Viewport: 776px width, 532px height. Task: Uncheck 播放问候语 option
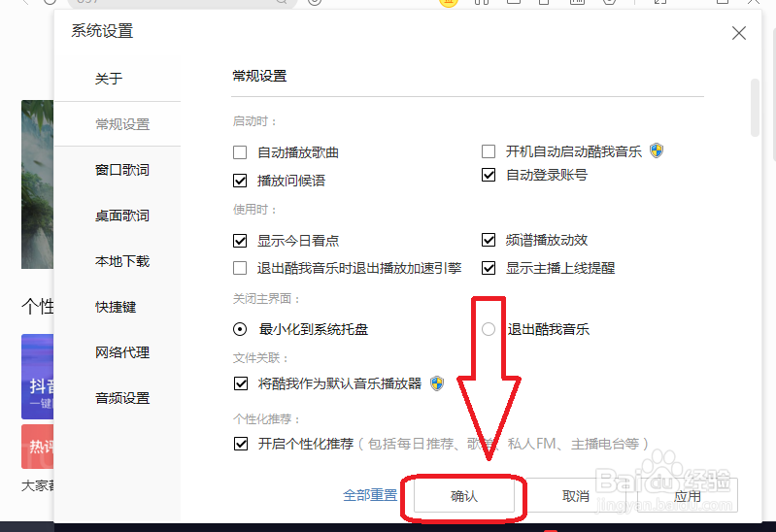point(240,181)
